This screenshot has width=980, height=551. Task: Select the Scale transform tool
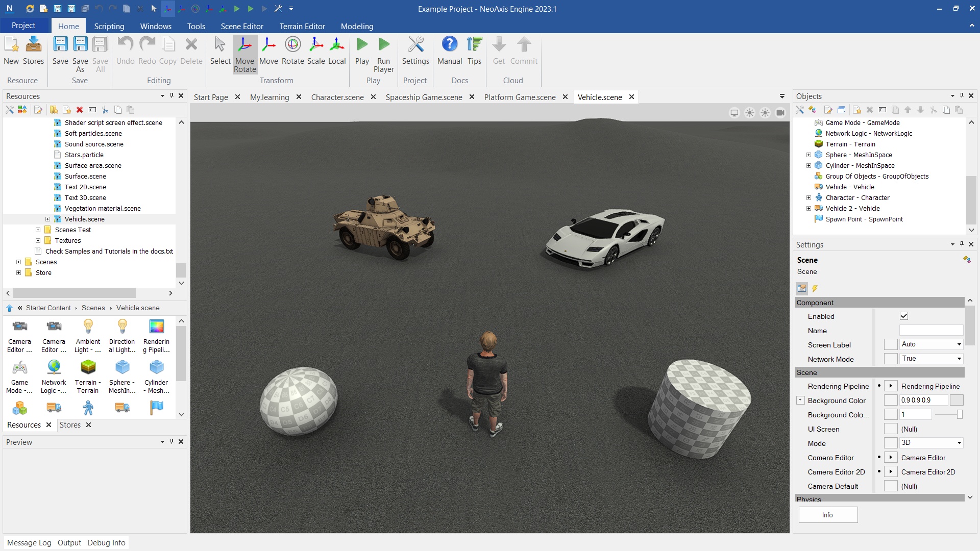click(315, 51)
